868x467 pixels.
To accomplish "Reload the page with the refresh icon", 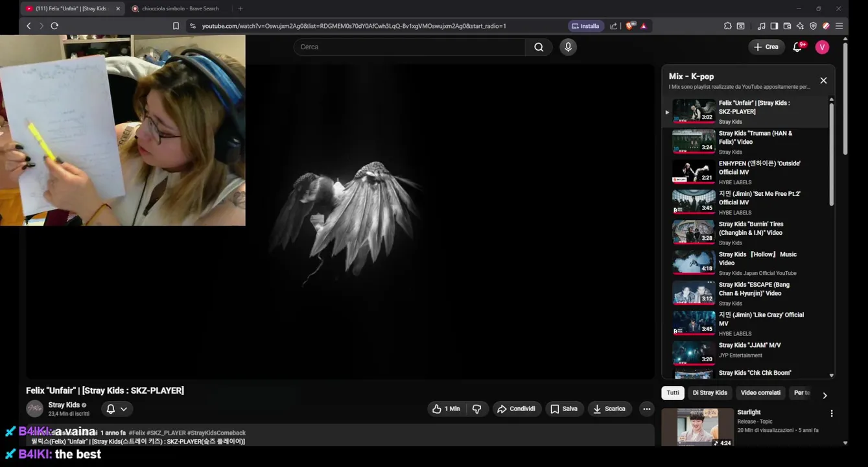I will 54,26.
